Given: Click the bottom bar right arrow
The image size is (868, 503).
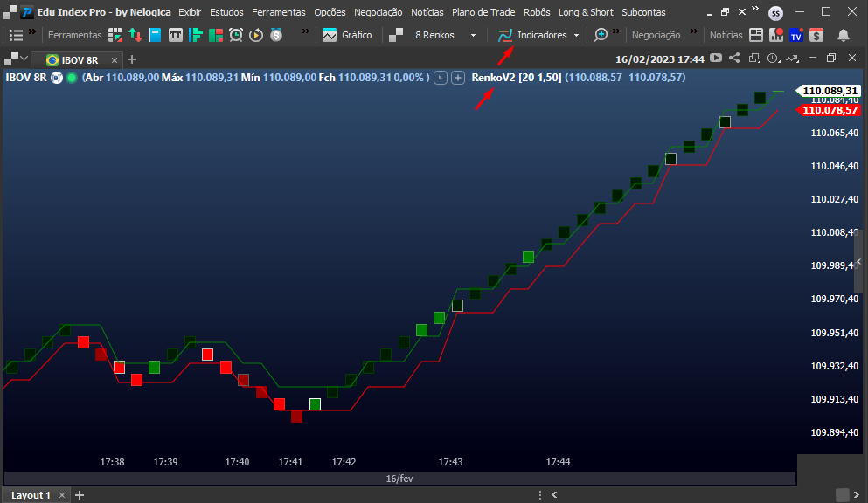Looking at the screenshot, I should [x=857, y=495].
